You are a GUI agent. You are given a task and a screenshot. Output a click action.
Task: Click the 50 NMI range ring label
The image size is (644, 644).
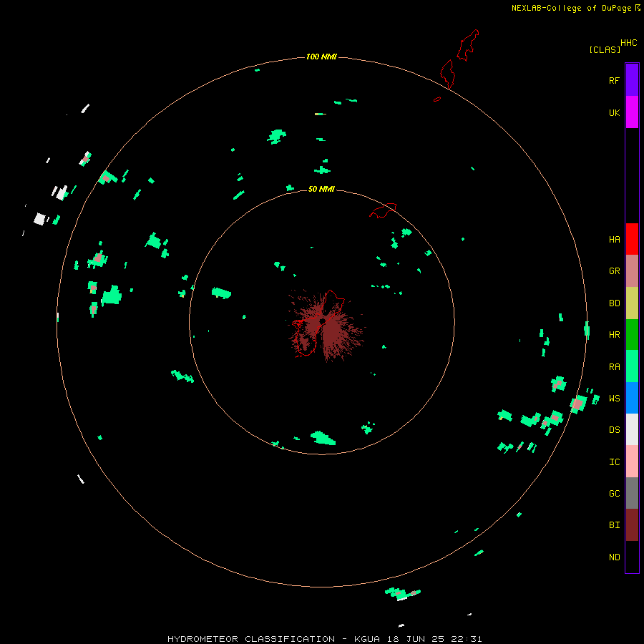click(x=321, y=189)
